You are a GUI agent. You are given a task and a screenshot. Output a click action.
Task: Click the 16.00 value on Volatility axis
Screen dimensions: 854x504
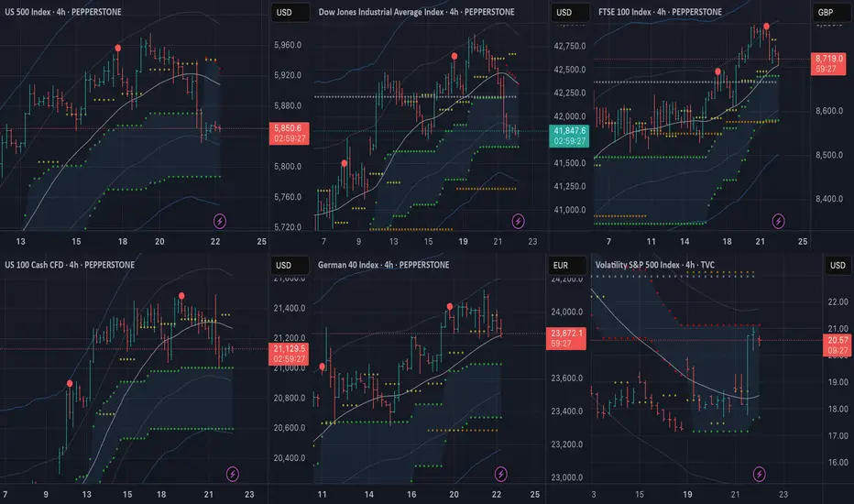(838, 462)
